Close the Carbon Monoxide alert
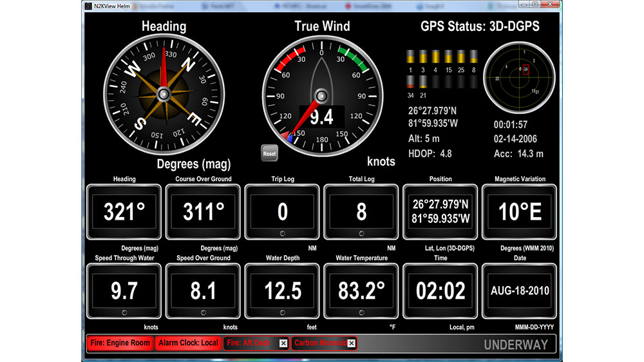This screenshot has width=644, height=362. [x=351, y=343]
